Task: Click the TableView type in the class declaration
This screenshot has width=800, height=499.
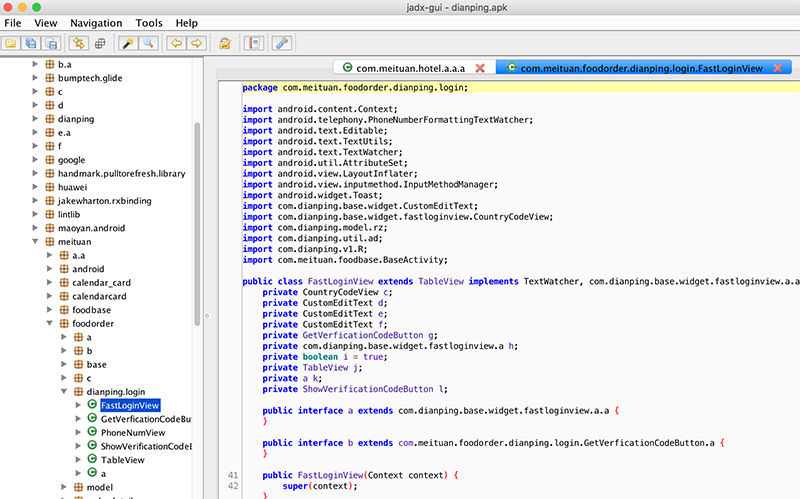Action: tap(441, 281)
